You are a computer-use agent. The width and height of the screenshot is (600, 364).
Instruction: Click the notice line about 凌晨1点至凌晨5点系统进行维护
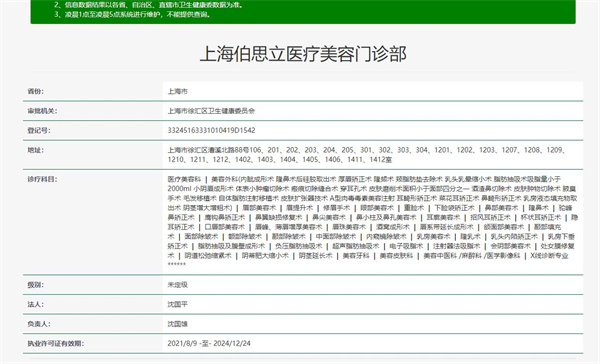(132, 15)
